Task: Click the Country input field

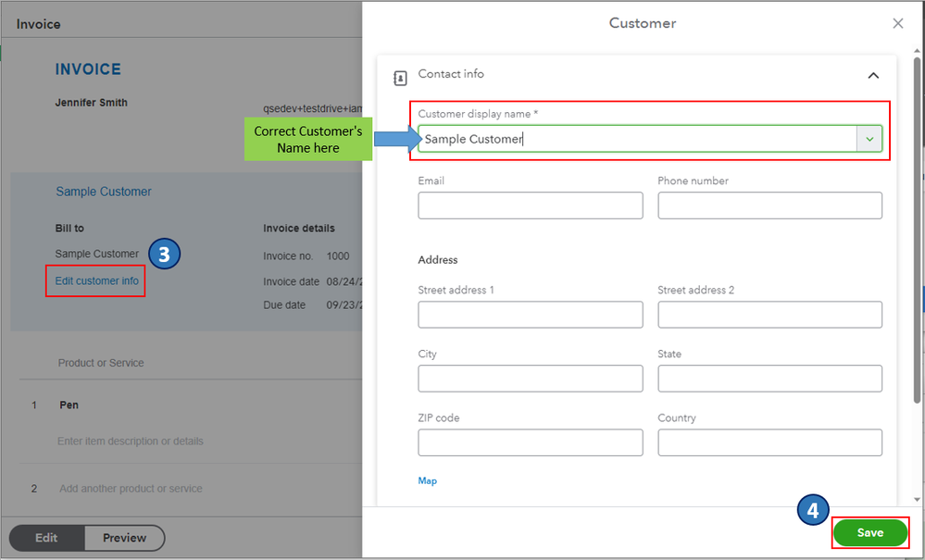Action: pos(769,442)
